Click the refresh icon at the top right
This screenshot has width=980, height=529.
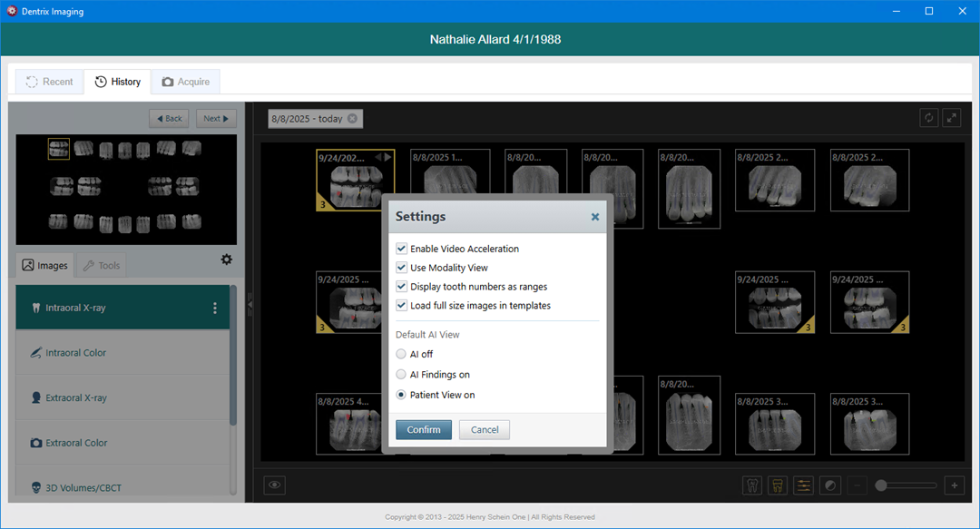pyautogui.click(x=928, y=118)
